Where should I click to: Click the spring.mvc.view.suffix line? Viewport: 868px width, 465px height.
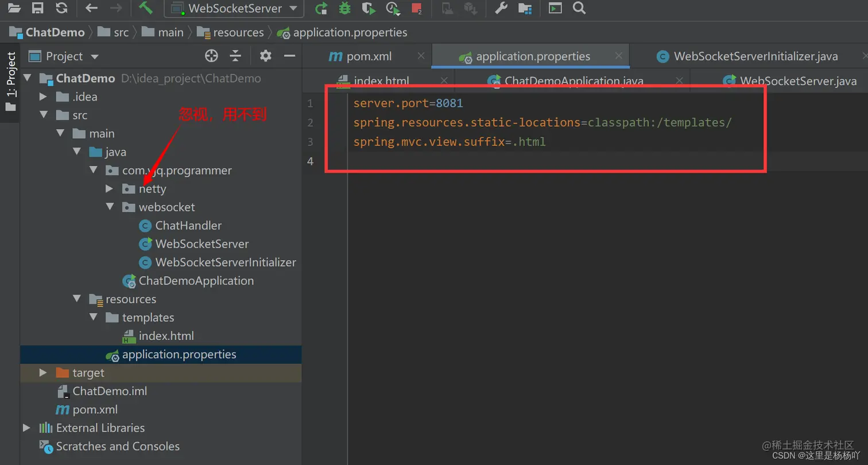449,142
